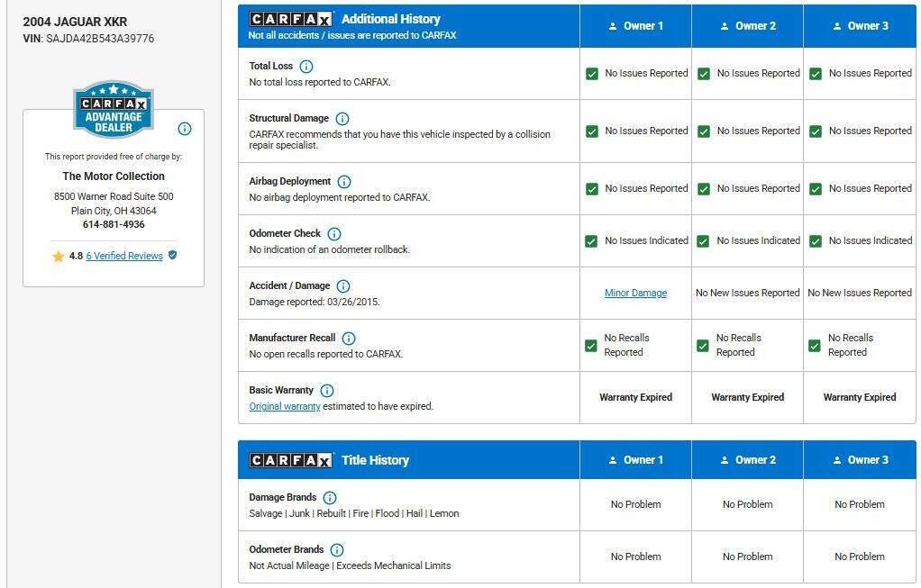
Task: Select Owner 1 column in Additional History
Action: click(x=635, y=26)
